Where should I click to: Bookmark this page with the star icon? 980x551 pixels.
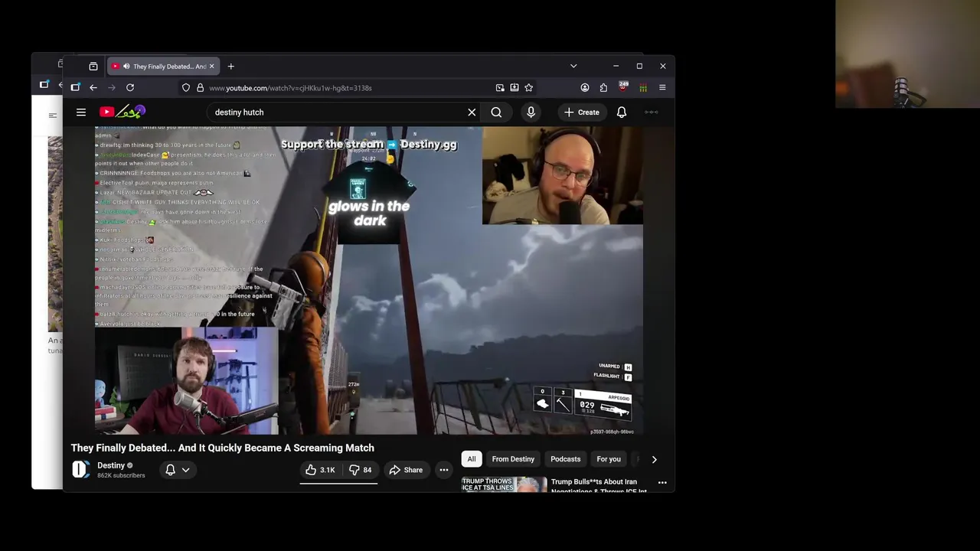pos(528,88)
